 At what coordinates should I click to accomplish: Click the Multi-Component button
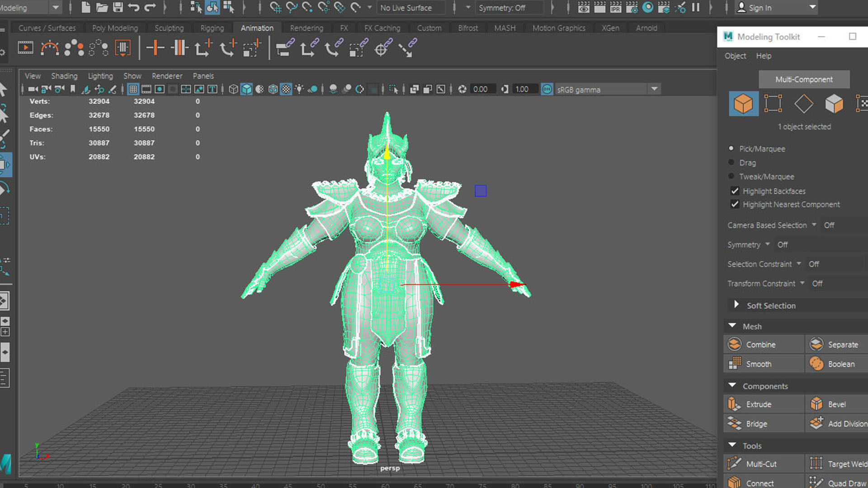[x=804, y=79]
